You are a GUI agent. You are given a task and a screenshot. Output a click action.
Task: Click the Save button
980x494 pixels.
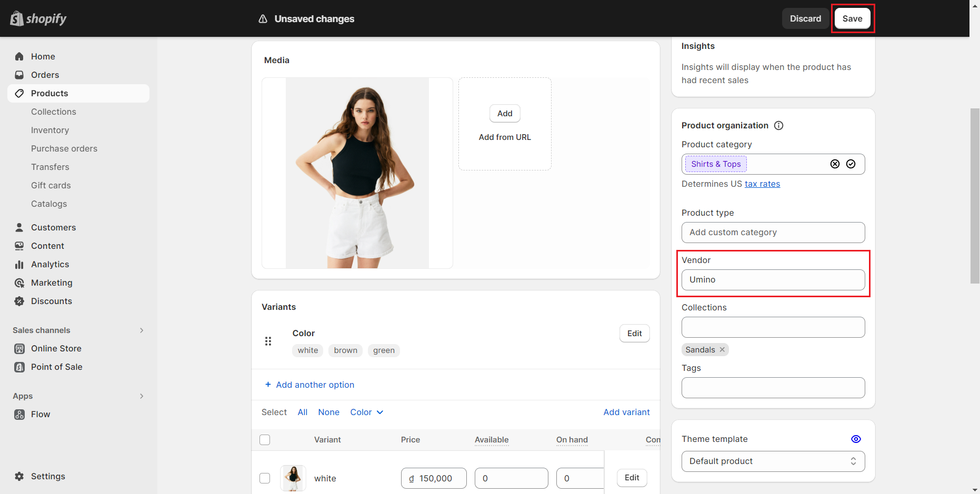(852, 18)
